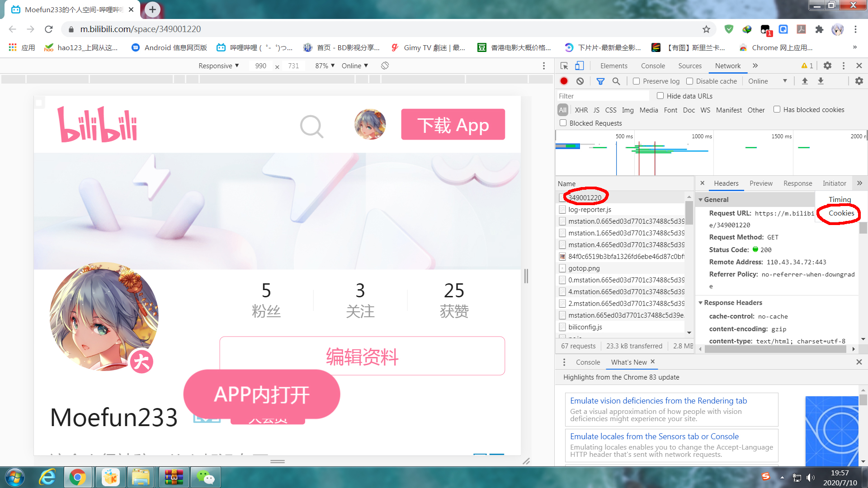868x488 pixels.
Task: Filter requests by XHR type
Action: pyautogui.click(x=581, y=110)
